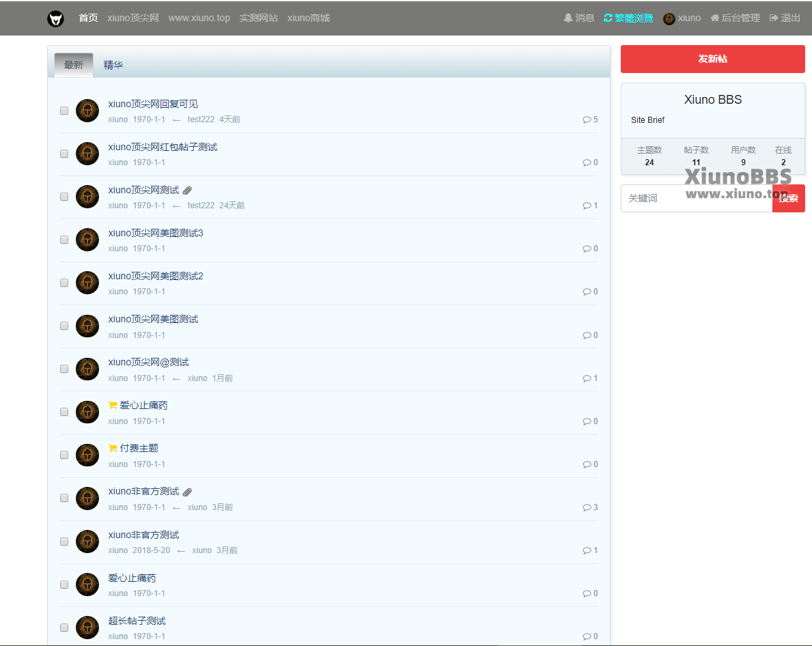The width and height of the screenshot is (812, 646).
Task: Click 主题数 count 24
Action: (649, 163)
